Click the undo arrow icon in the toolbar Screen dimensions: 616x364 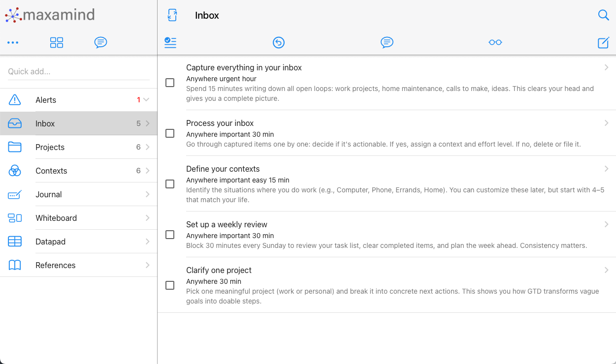coord(279,43)
